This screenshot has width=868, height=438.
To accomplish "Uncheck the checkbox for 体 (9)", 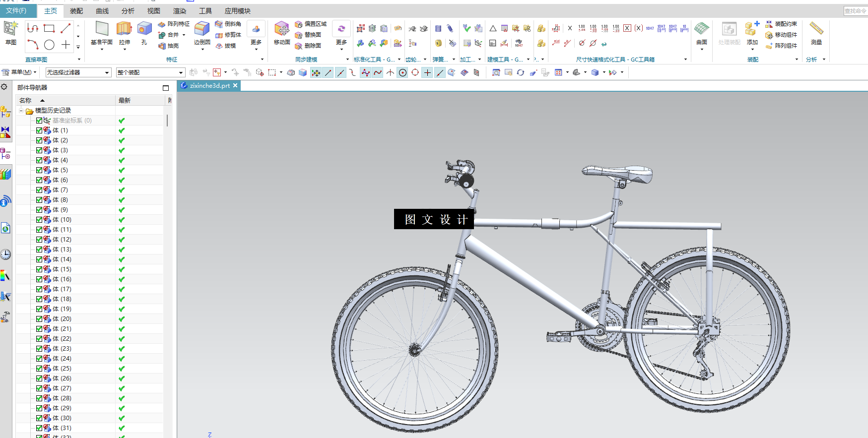I will tap(39, 210).
